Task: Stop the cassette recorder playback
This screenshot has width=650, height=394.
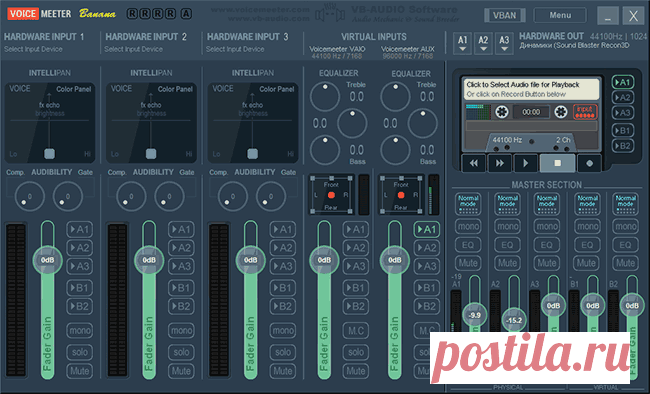Action: click(558, 163)
